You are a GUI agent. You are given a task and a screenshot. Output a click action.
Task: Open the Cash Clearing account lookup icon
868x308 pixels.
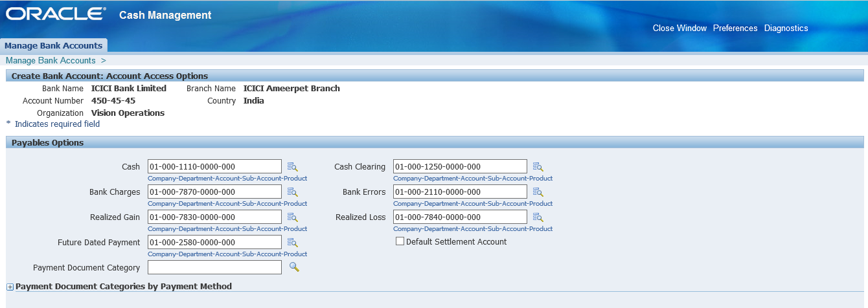point(538,167)
